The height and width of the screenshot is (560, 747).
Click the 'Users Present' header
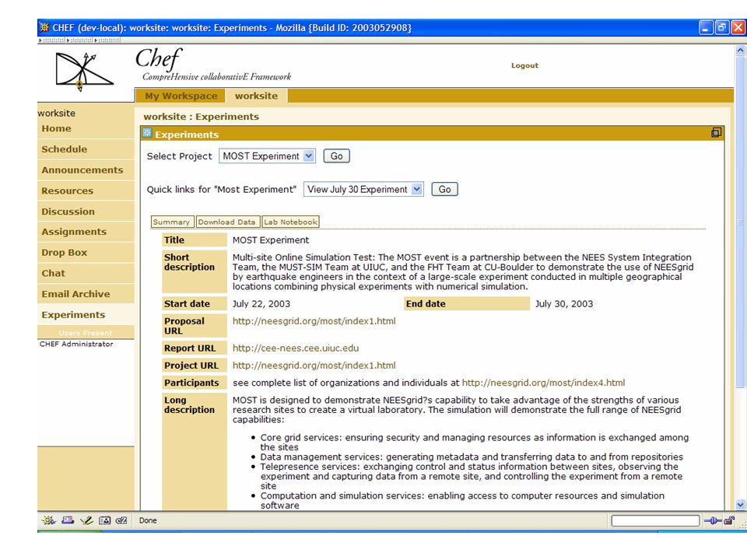pos(86,333)
